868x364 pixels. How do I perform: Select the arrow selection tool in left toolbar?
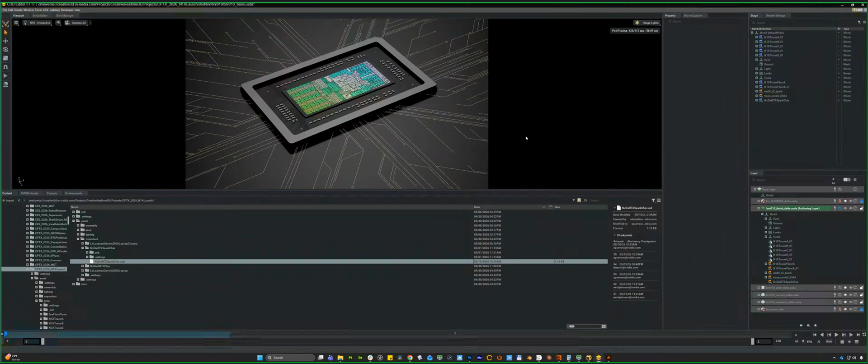click(5, 33)
